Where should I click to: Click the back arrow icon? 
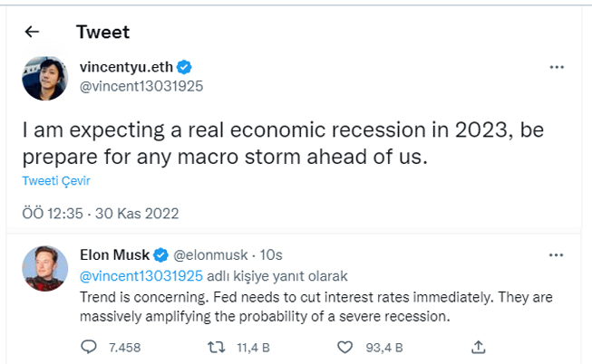coord(33,32)
